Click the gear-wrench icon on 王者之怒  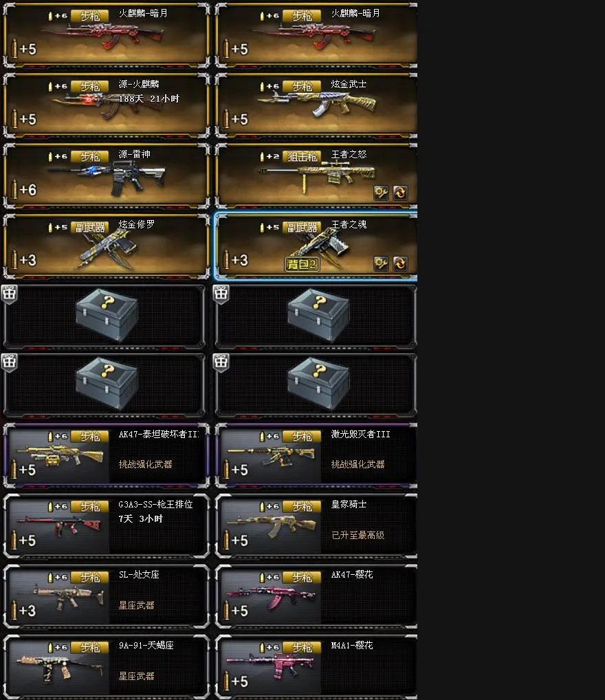(x=381, y=193)
